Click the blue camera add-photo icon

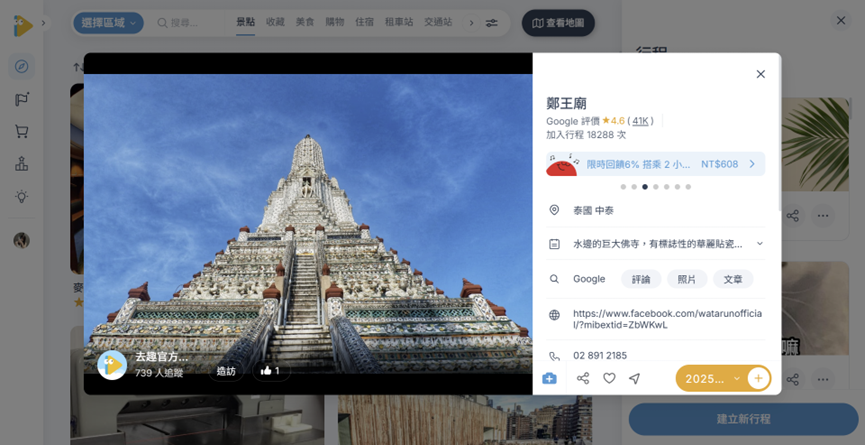tap(549, 378)
